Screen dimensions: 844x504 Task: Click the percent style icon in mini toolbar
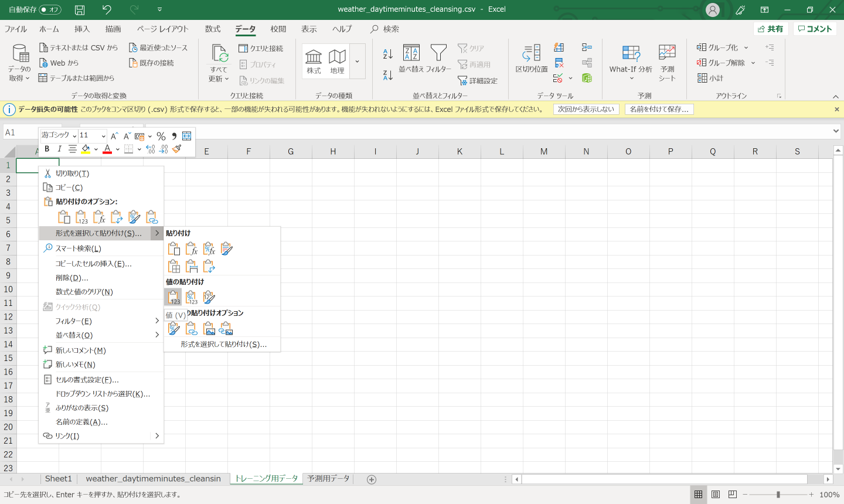point(161,135)
